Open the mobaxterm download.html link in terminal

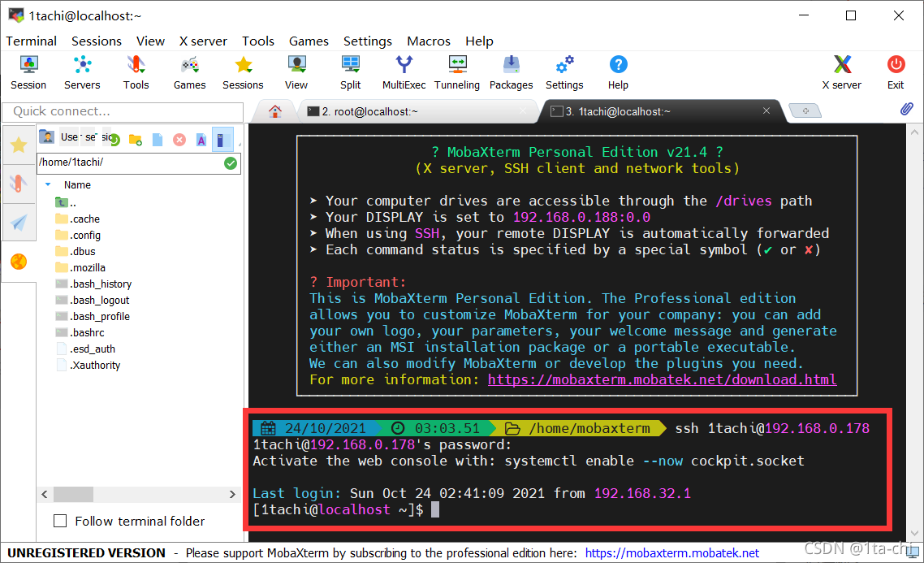coord(662,379)
